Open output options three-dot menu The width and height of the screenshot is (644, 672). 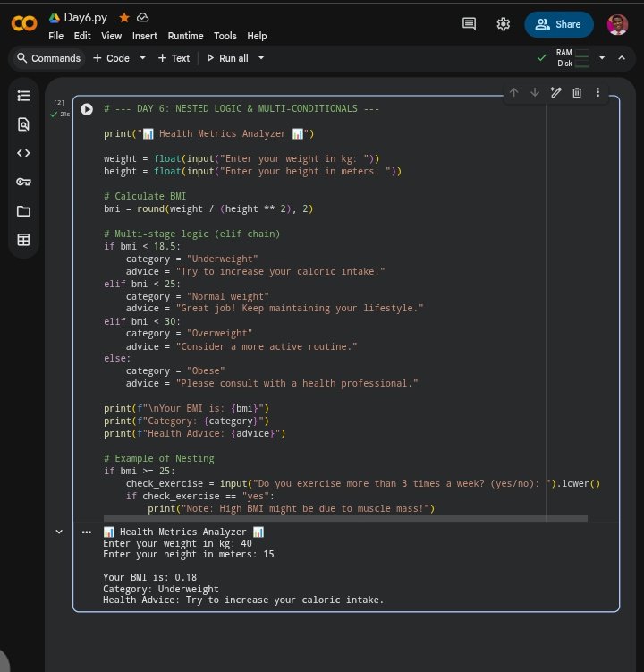[87, 532]
